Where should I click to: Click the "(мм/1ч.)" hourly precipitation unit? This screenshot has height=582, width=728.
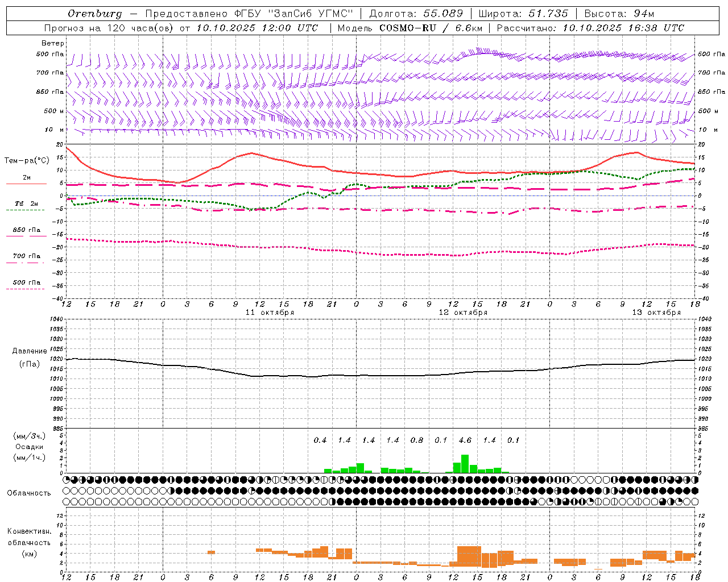pyautogui.click(x=30, y=458)
